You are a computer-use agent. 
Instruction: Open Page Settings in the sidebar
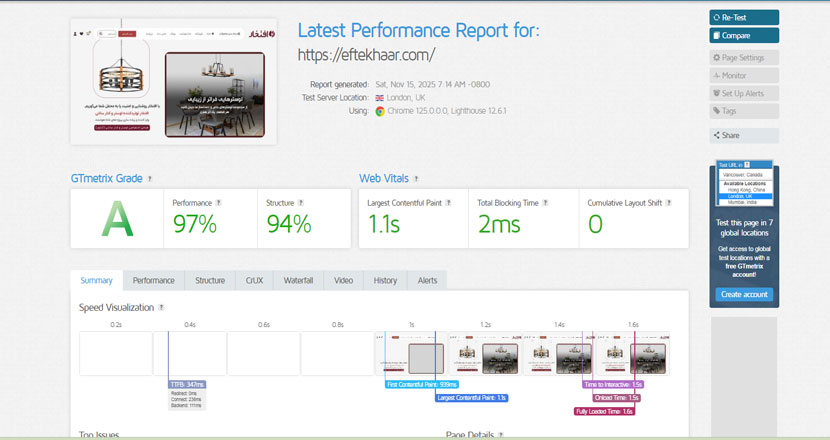(744, 58)
